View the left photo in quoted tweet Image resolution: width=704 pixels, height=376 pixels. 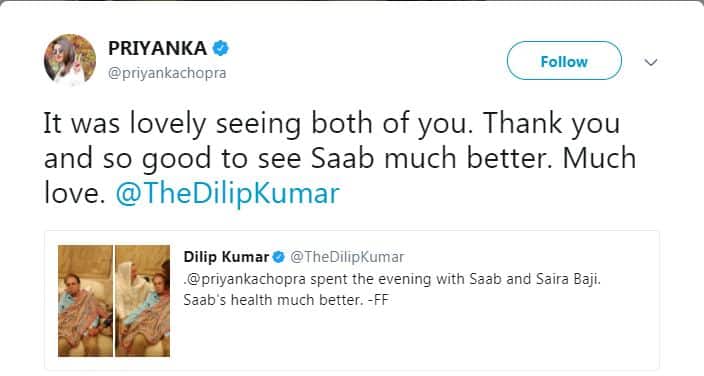[x=85, y=301]
